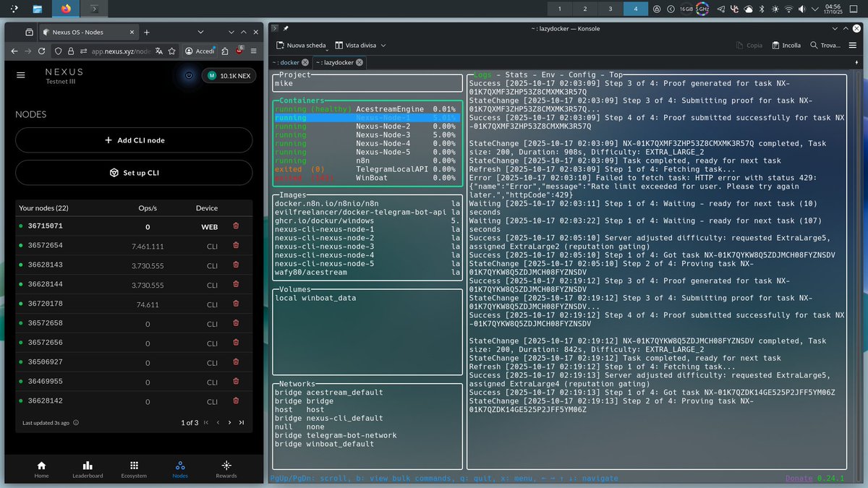Go to next page of the nodes list
The width and height of the screenshot is (868, 488).
tap(229, 423)
